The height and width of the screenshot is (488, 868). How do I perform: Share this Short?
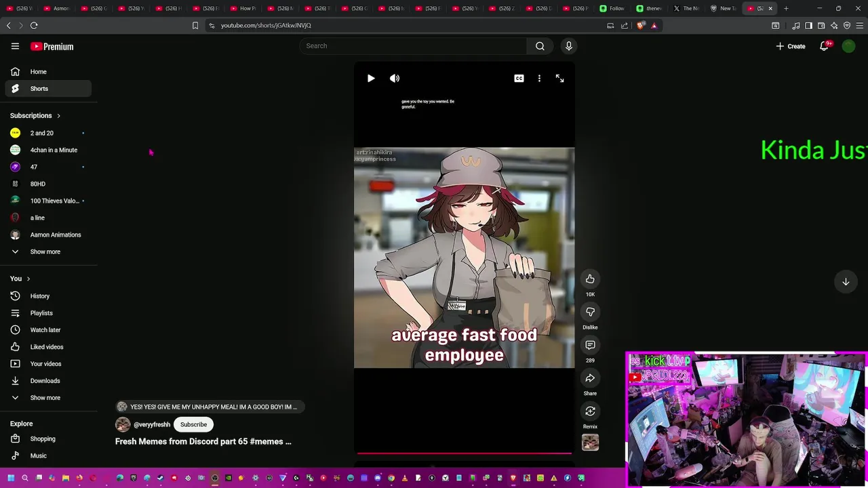pyautogui.click(x=590, y=378)
